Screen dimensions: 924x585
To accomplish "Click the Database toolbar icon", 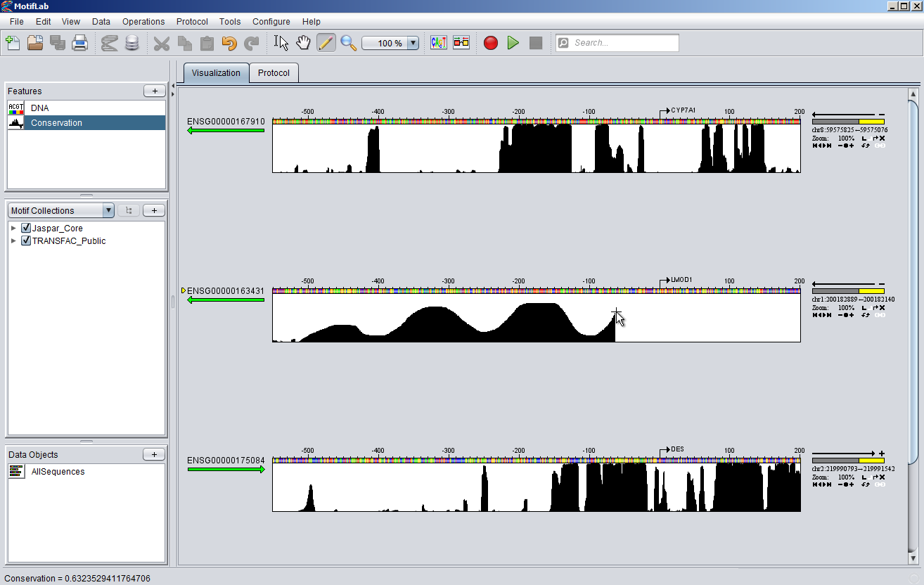I will pyautogui.click(x=131, y=43).
